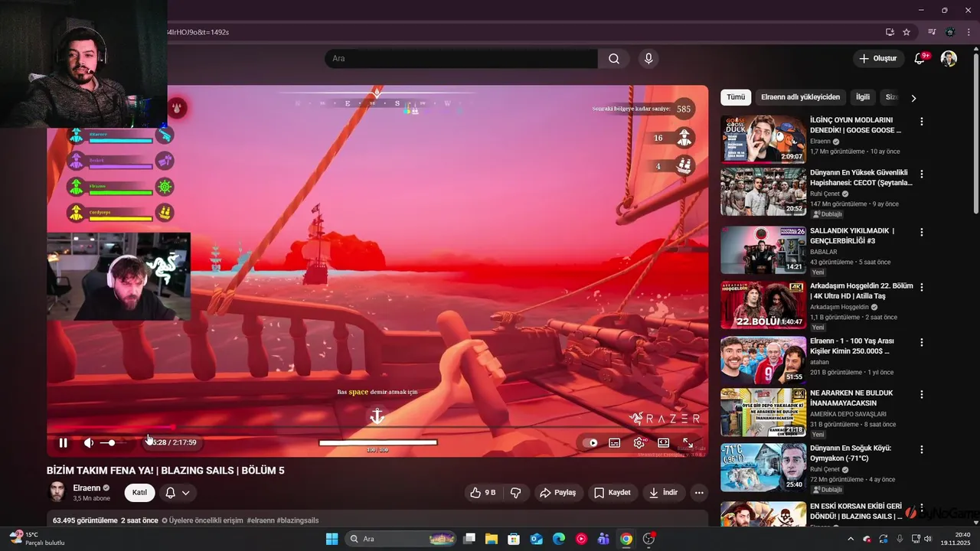Image resolution: width=980 pixels, height=551 pixels.
Task: Click the Kaydet save button
Action: click(612, 493)
